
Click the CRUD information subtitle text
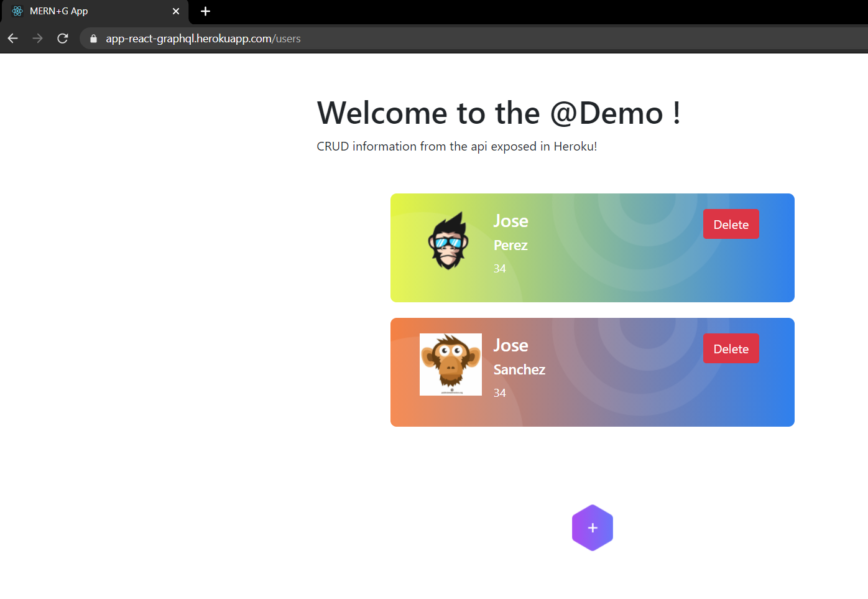coord(456,147)
